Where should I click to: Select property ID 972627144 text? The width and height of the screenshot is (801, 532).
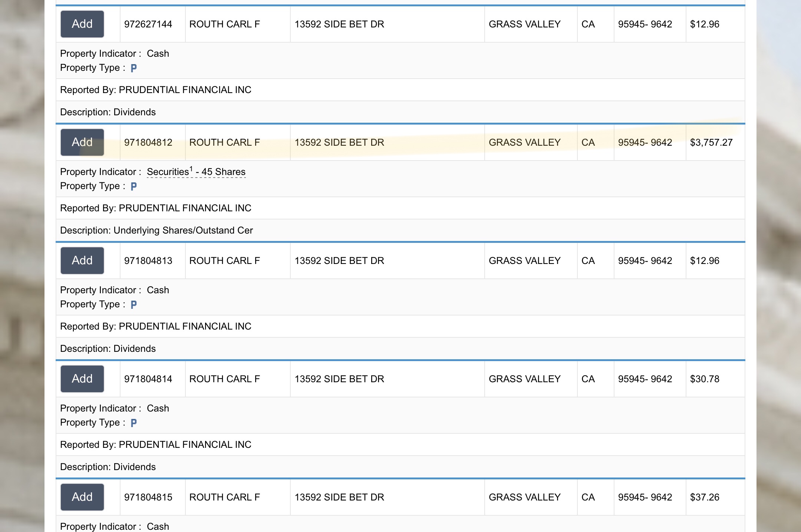tap(148, 24)
